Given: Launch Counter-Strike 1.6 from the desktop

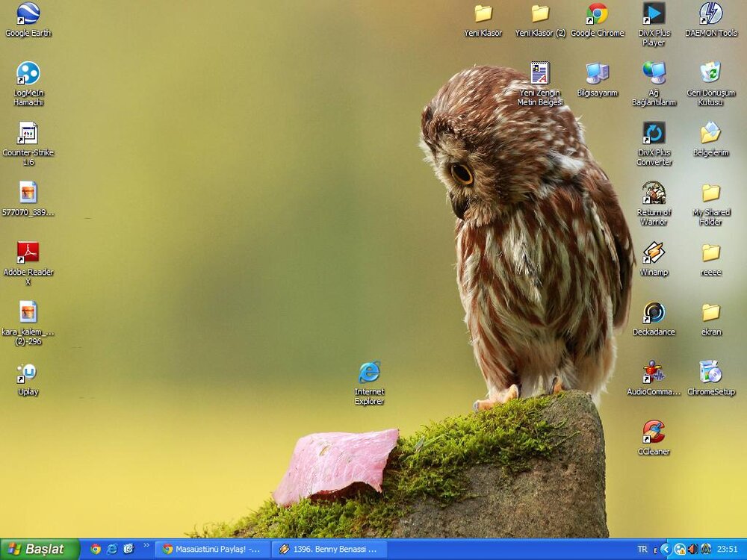Looking at the screenshot, I should point(28,134).
